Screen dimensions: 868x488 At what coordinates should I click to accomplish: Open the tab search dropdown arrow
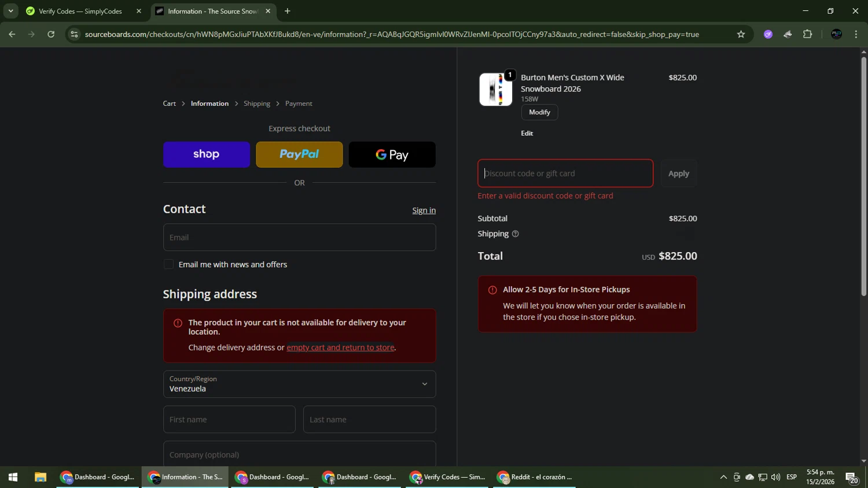(10, 11)
